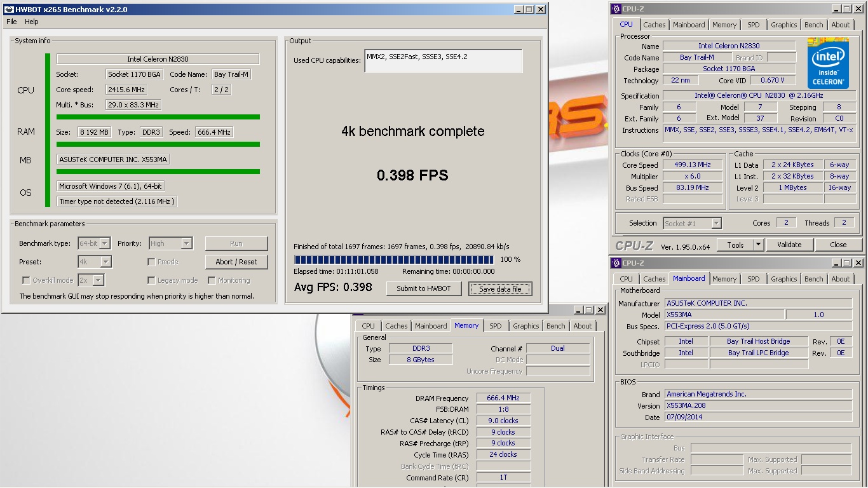868x488 pixels.
Task: Open About tab in top CPU-Z window
Action: (841, 25)
